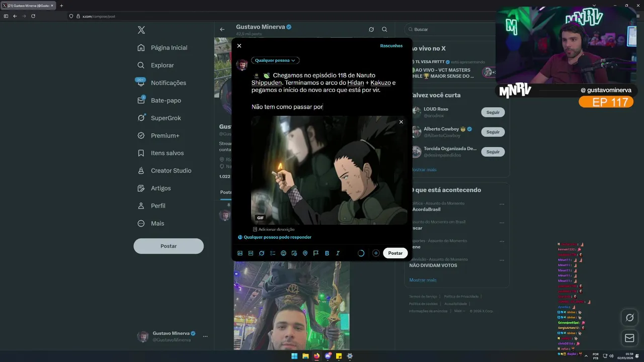This screenshot has width=644, height=362.
Task: Click the flag icon in compose toolbar
Action: pyautogui.click(x=316, y=253)
